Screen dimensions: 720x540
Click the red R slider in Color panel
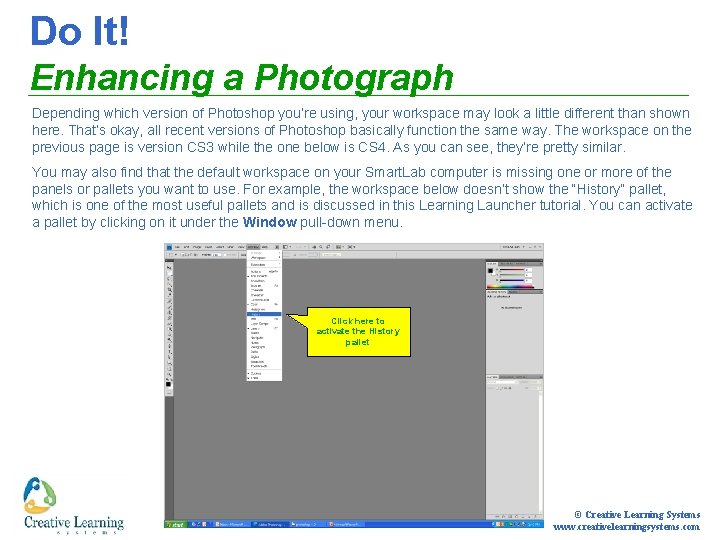512,270
